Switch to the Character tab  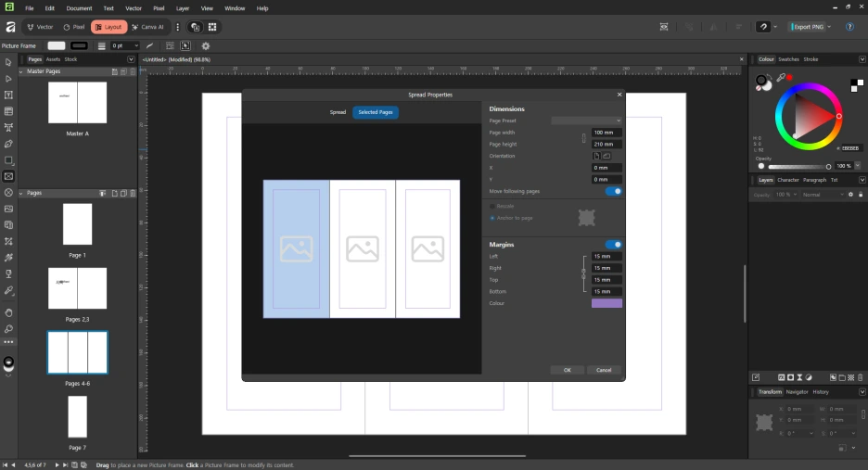787,180
